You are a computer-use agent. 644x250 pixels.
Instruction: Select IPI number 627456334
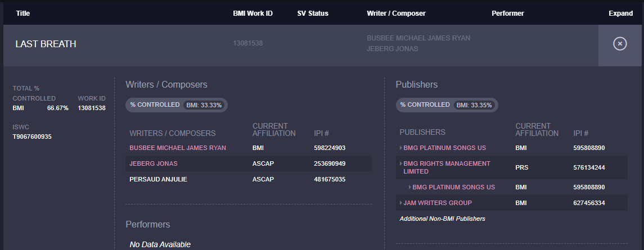589,203
